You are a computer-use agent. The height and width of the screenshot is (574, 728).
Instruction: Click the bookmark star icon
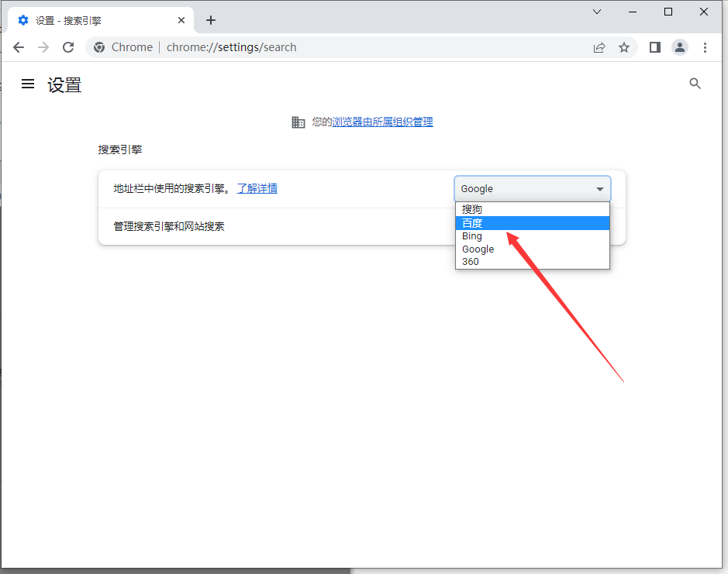click(x=625, y=47)
